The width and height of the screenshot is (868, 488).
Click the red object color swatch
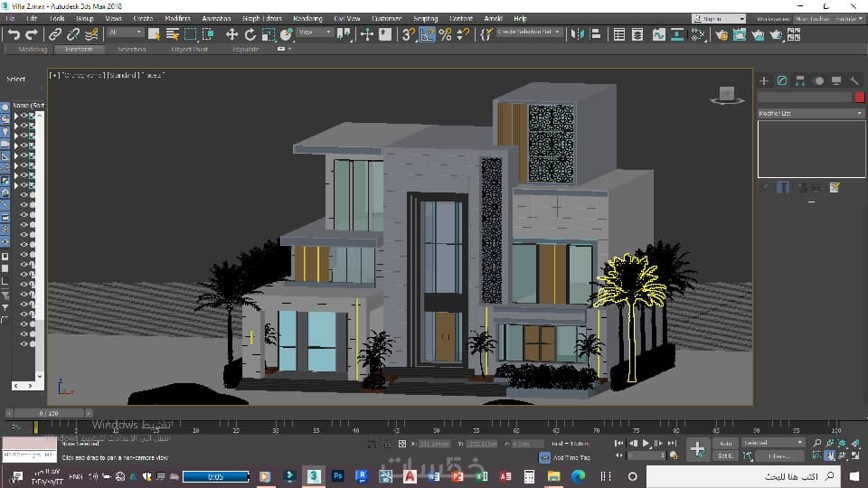pos(859,97)
